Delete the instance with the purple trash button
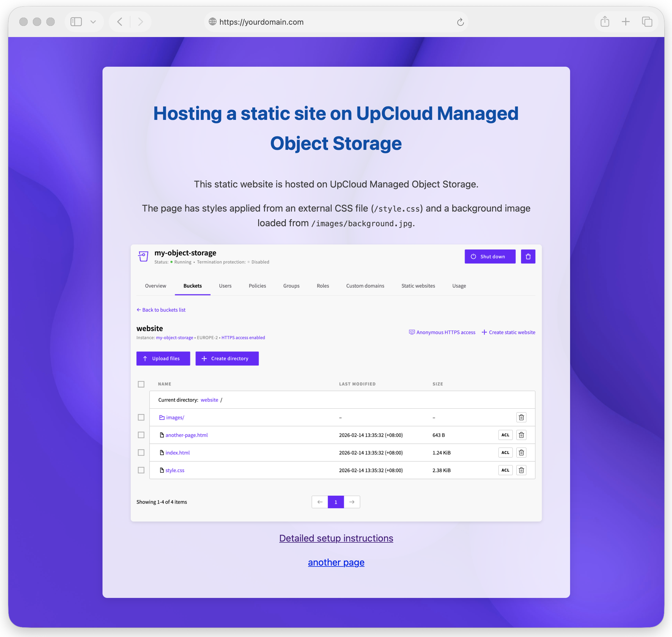 pyautogui.click(x=528, y=257)
